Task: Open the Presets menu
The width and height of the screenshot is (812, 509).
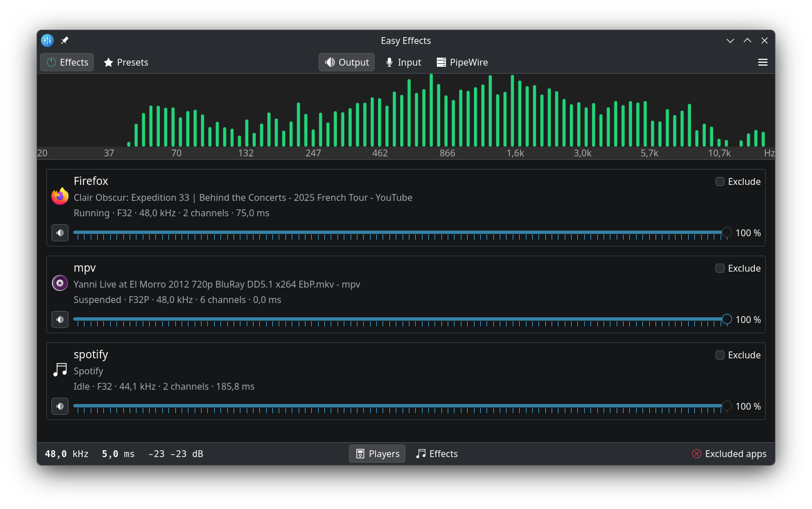Action: (x=126, y=62)
